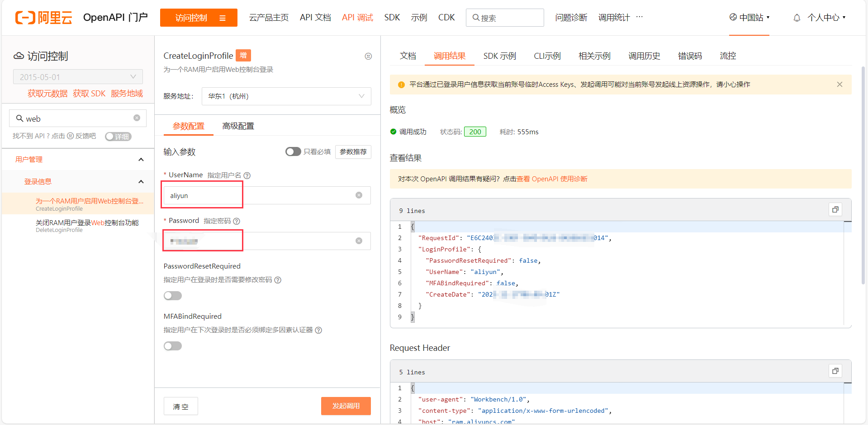Click the Password input field
868x425 pixels.
(267, 241)
